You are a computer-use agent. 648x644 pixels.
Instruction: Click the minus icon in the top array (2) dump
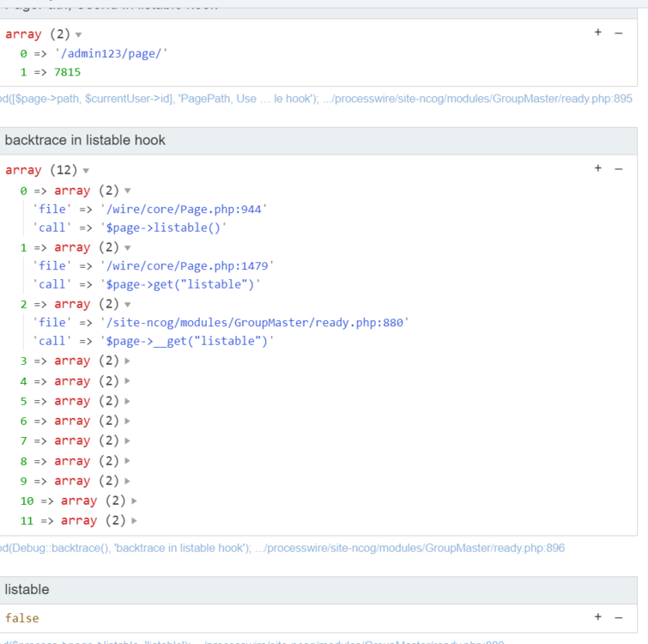tap(618, 33)
